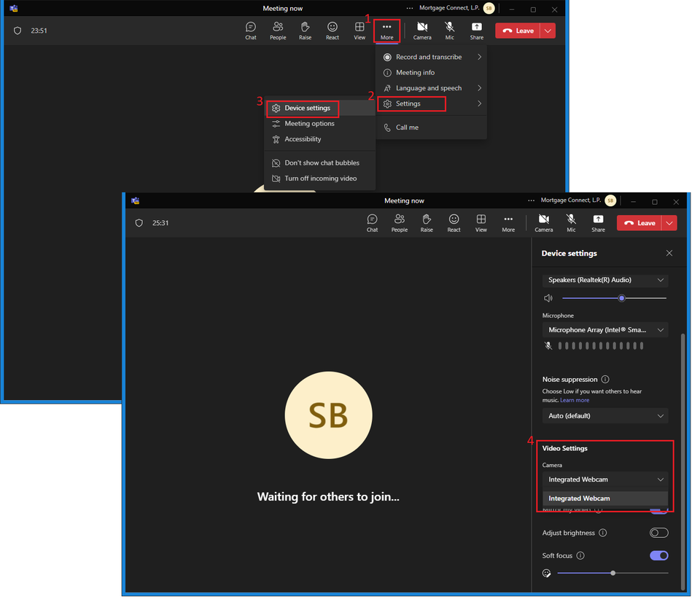Screen dimensions: 700x607
Task: Raise hand in the 25:31 meeting window
Action: 427,222
